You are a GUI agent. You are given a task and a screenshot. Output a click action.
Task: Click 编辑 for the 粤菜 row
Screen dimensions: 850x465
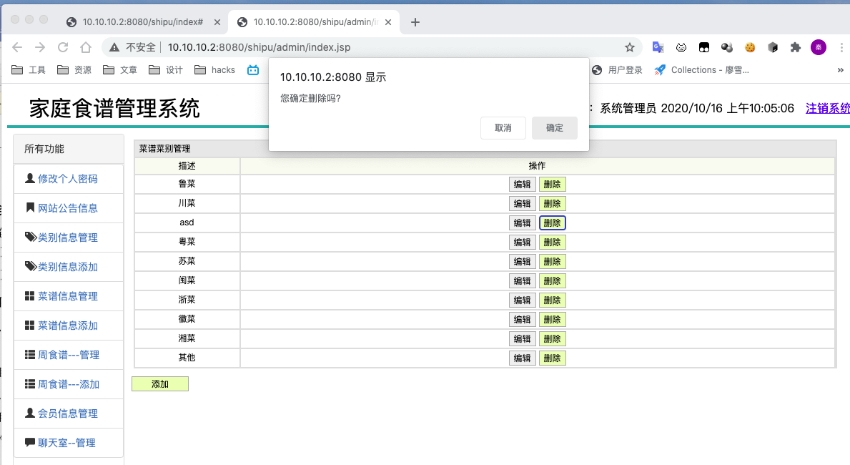tap(522, 242)
